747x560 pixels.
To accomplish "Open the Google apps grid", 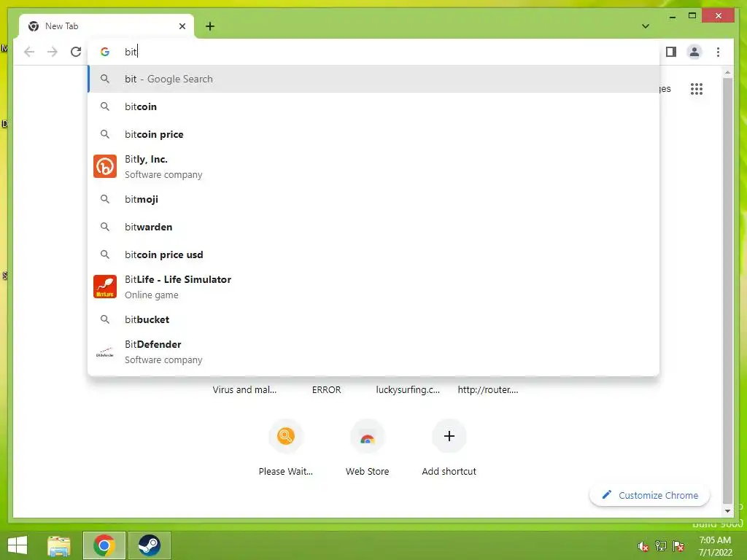I will (x=697, y=88).
